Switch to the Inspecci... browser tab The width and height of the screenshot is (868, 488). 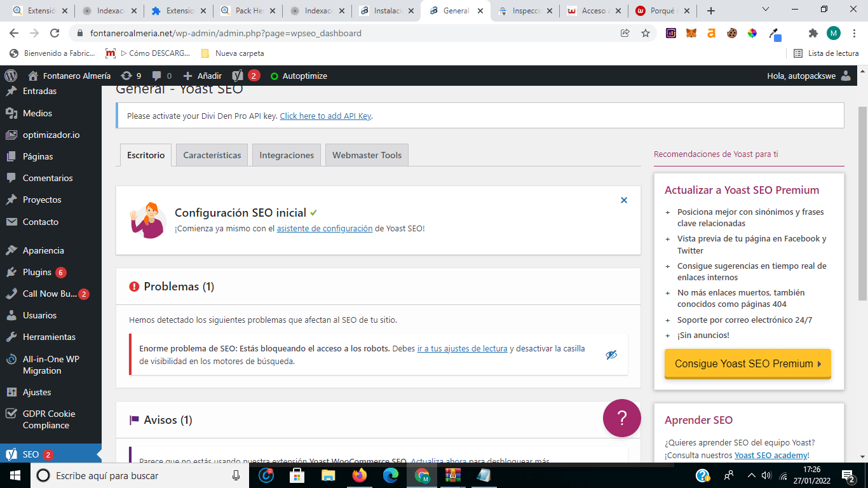[524, 11]
